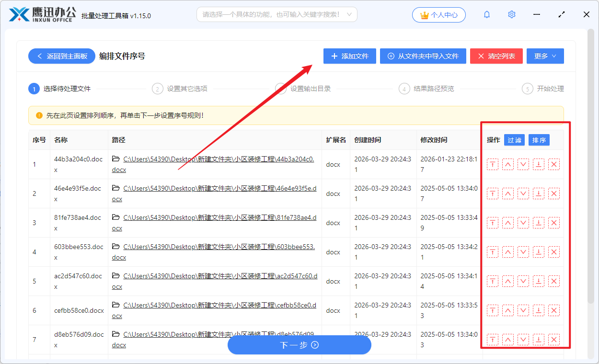Move 44b3a204c0.docx to top of list
599x364 pixels.
[x=492, y=164]
